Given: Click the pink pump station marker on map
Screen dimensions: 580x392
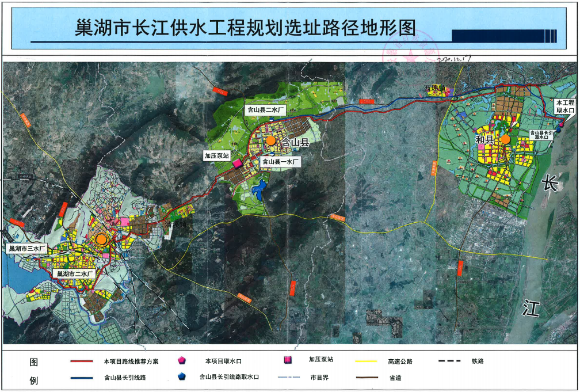Looking at the screenshot, I should [237, 163].
